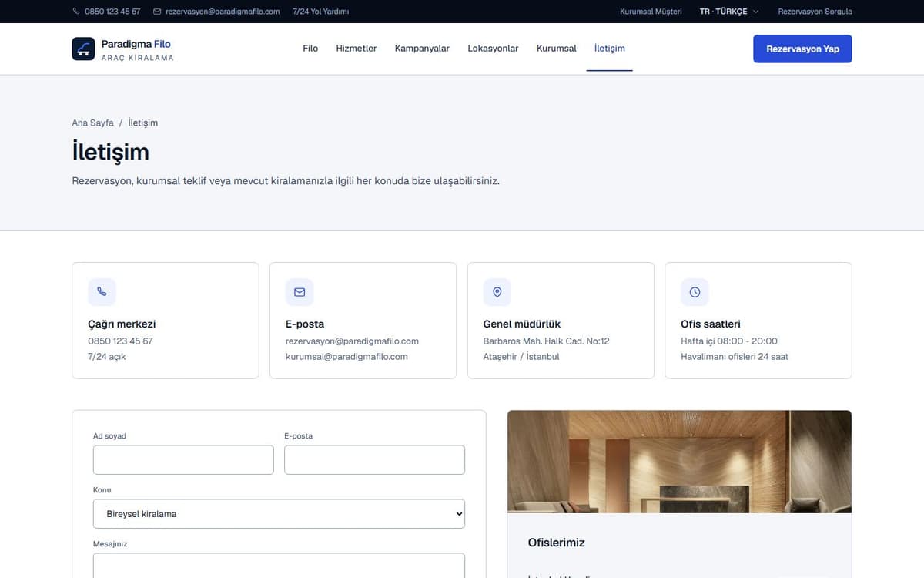
Task: Click the 0850 123 45 67 number in top bar
Action: pos(112,12)
